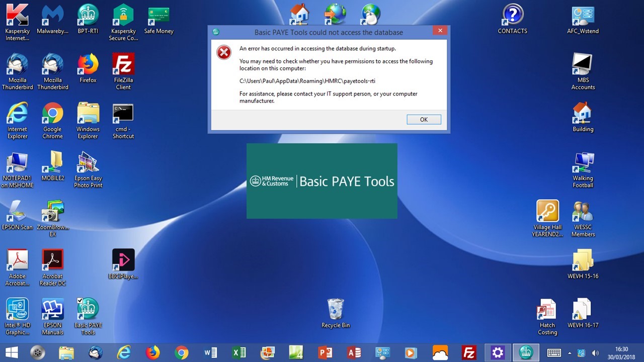This screenshot has width=644, height=362.
Task: Select the BBC iPlayer desktop shortcut
Action: [123, 264]
